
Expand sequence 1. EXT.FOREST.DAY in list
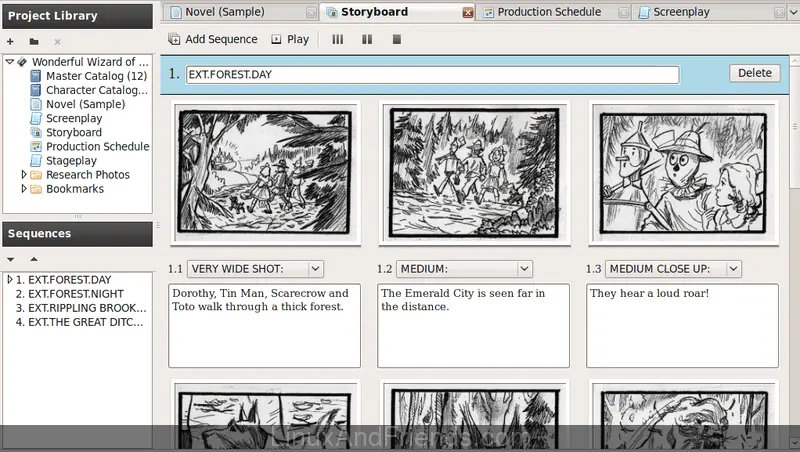pyautogui.click(x=9, y=280)
